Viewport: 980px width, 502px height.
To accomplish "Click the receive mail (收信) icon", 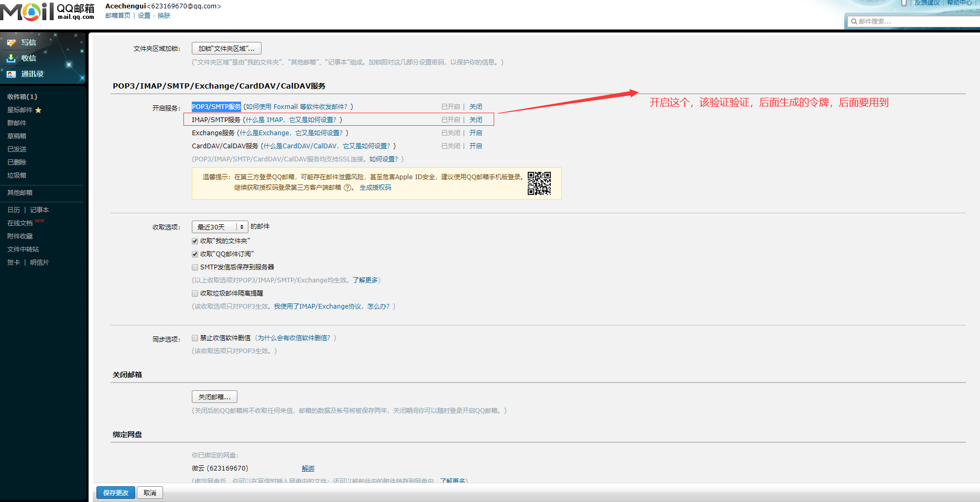I will (12, 58).
